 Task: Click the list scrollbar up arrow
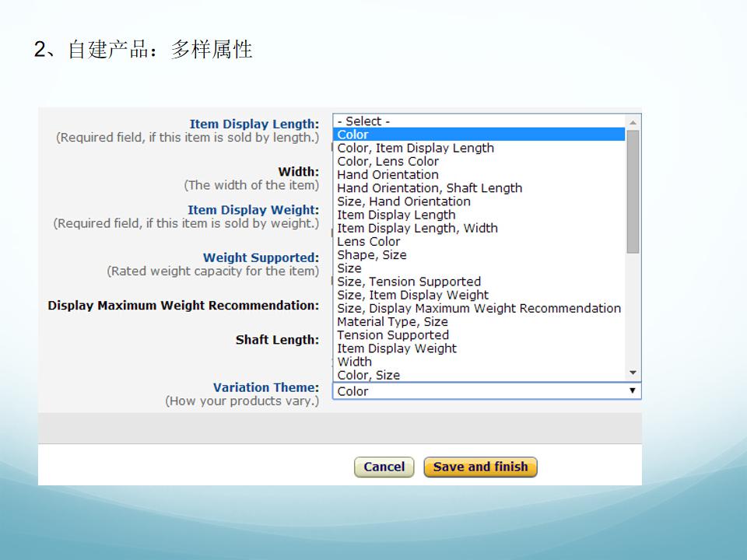pyautogui.click(x=633, y=123)
